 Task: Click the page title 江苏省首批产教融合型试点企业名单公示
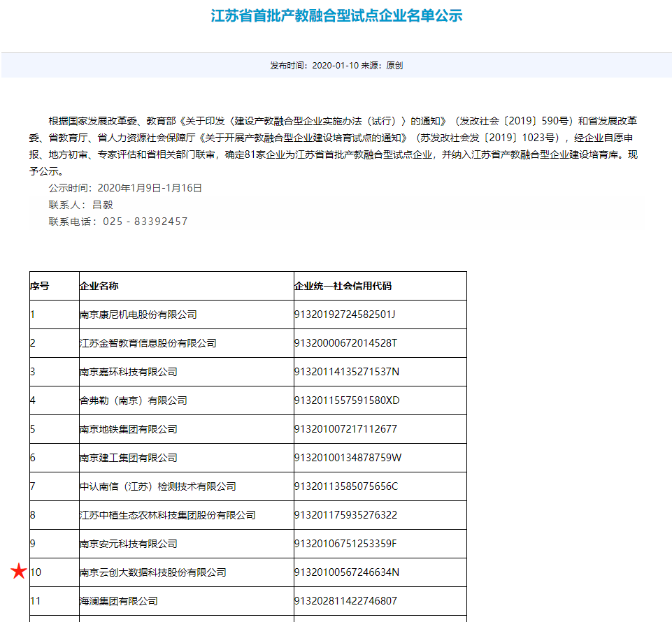(336, 16)
